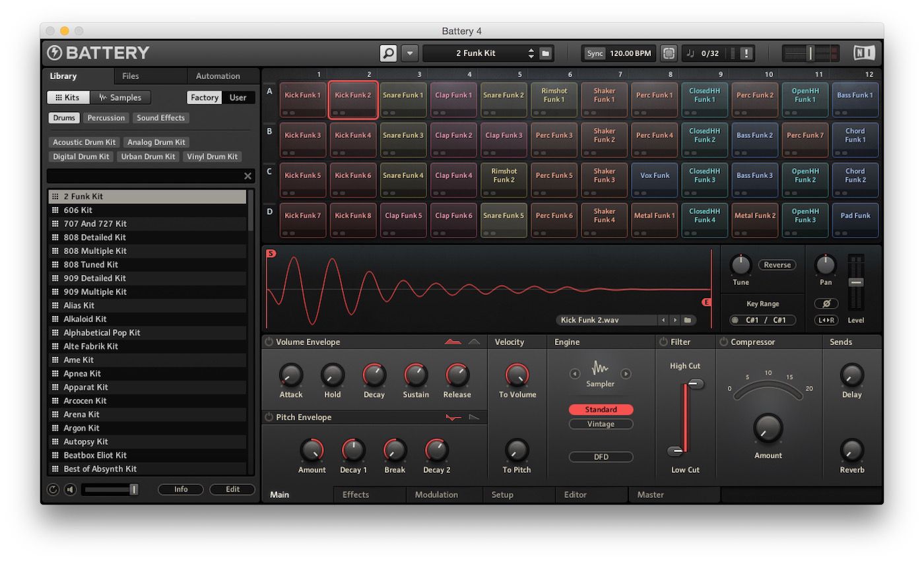Adjust the High Cut filter slider
The image size is (924, 562).
[695, 384]
